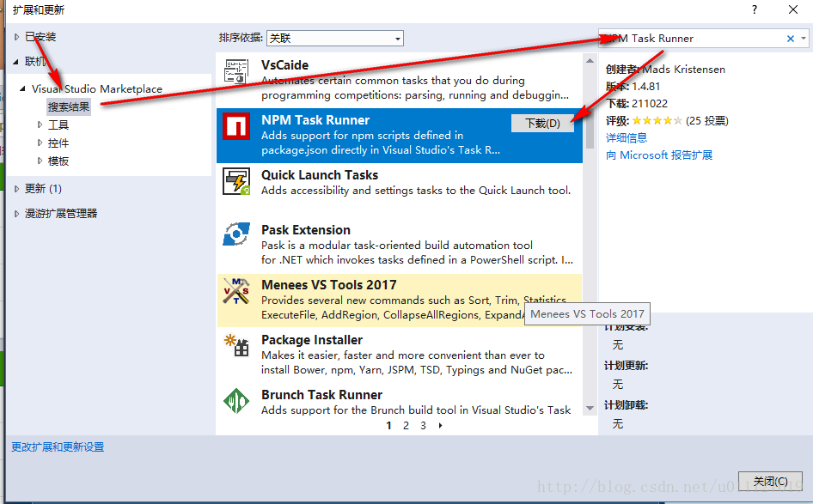Image resolution: width=813 pixels, height=504 pixels.
Task: Go to results page 3
Action: pyautogui.click(x=423, y=426)
